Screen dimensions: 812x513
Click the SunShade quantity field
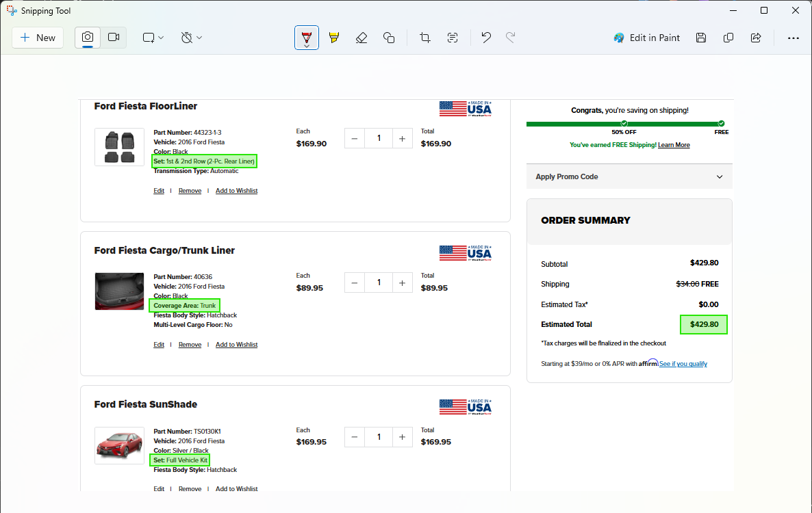pyautogui.click(x=379, y=437)
